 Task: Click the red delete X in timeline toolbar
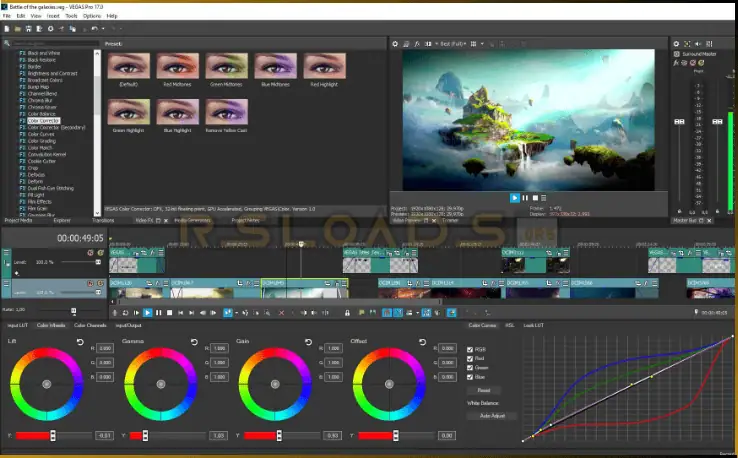tap(281, 313)
